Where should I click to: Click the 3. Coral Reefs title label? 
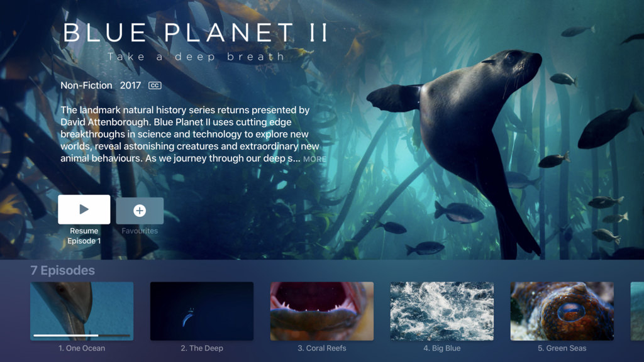click(x=322, y=348)
